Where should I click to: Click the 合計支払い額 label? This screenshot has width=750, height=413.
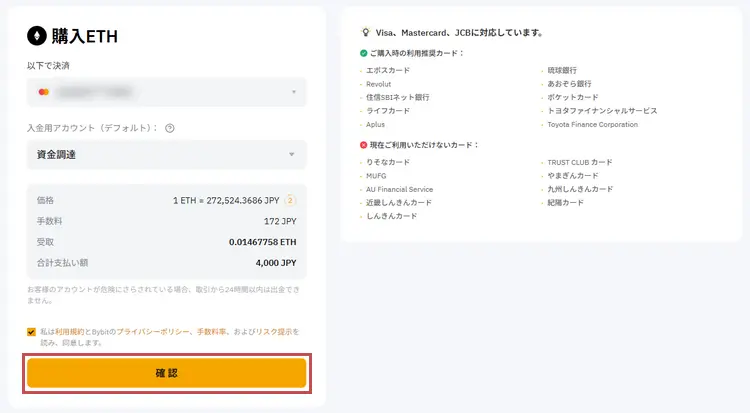click(x=62, y=263)
